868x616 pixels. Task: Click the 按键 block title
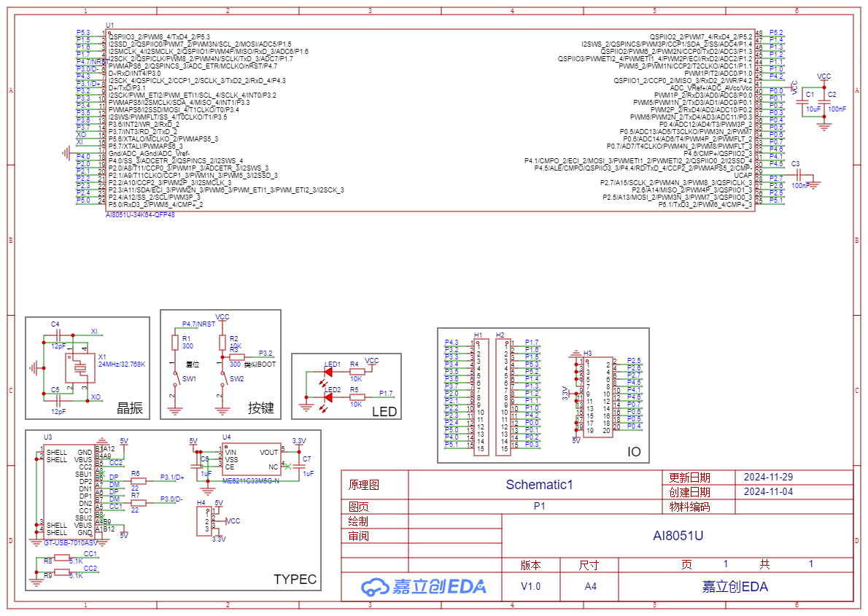[x=260, y=408]
